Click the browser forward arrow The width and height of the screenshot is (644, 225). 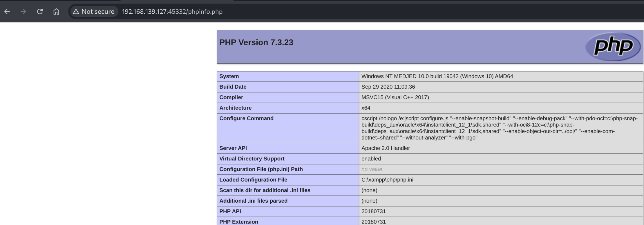(x=23, y=12)
